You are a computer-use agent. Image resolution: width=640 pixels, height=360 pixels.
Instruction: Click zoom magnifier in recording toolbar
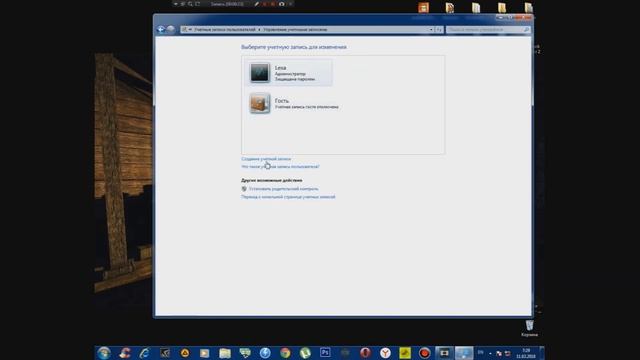coord(190,4)
